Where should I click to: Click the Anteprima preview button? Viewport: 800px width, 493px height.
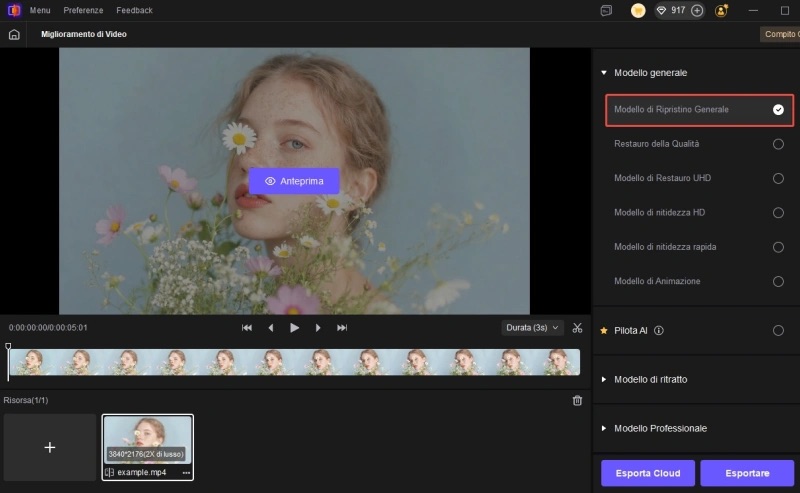tap(294, 181)
